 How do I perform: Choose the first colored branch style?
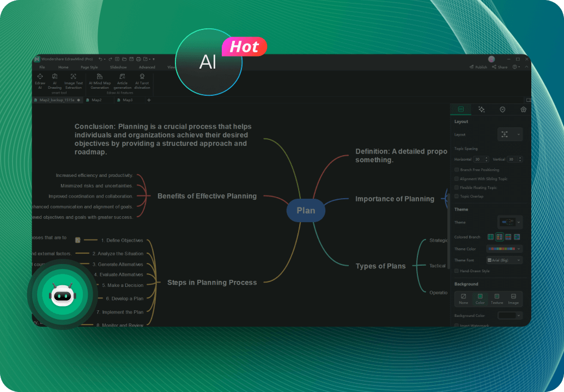pos(490,237)
